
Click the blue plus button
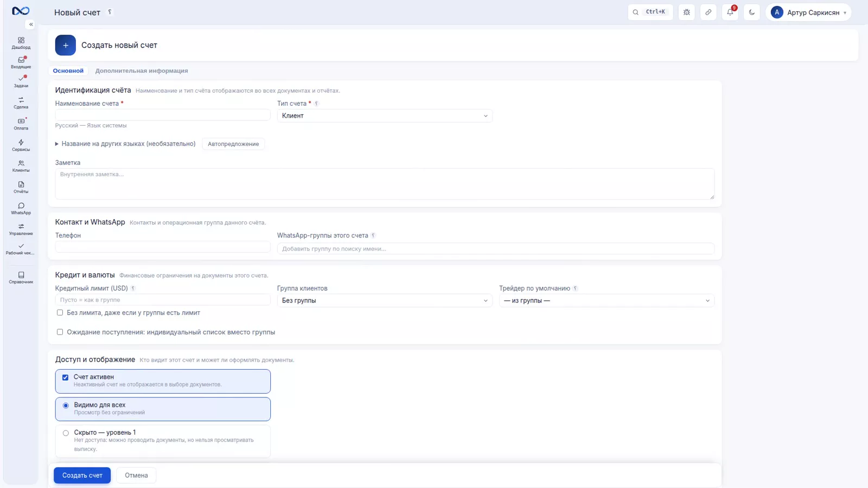click(x=65, y=45)
